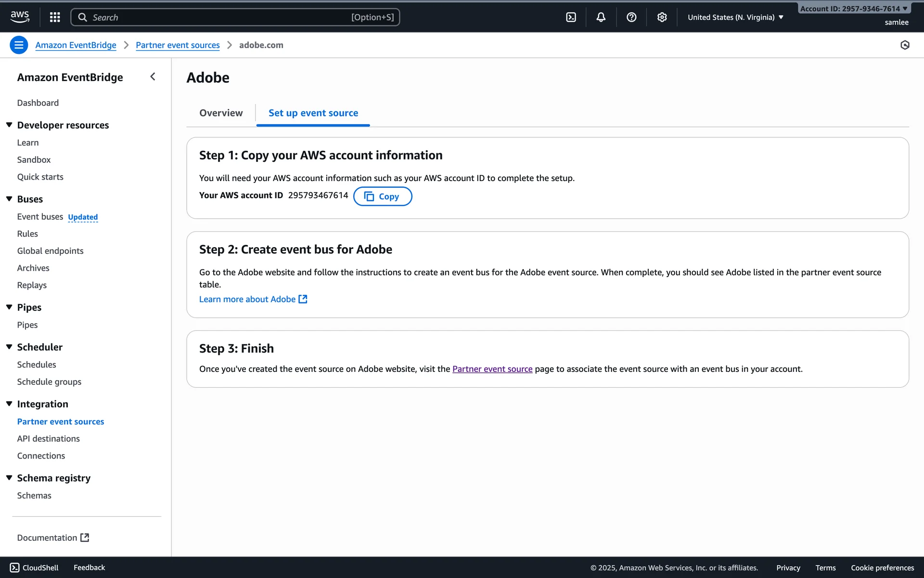The image size is (924, 578).
Task: Copy the AWS account ID
Action: point(382,197)
